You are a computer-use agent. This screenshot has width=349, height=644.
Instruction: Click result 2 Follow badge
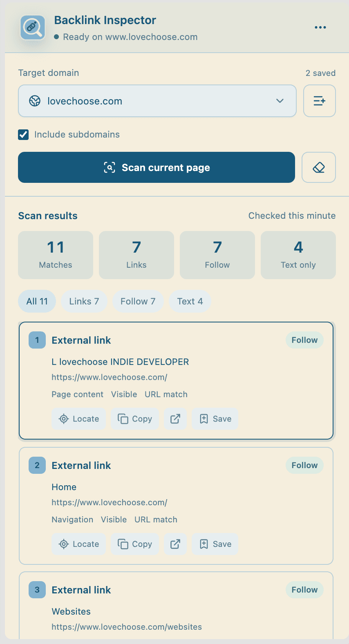(x=304, y=465)
